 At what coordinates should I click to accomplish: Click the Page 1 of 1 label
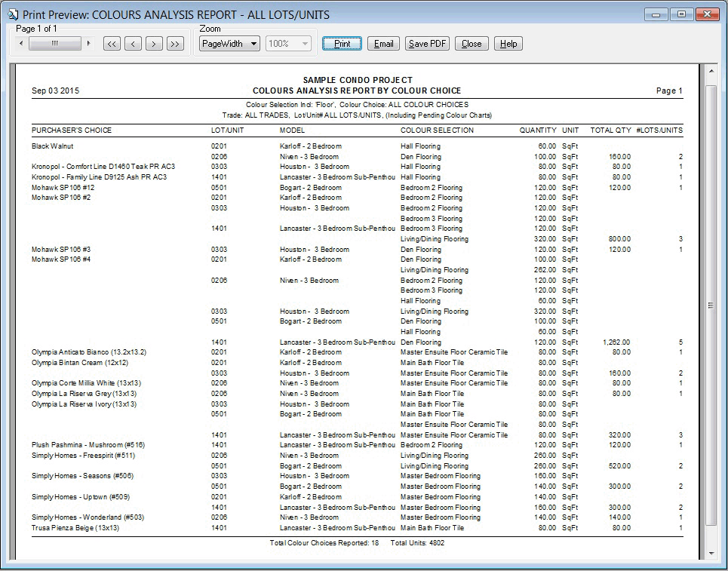click(x=37, y=29)
